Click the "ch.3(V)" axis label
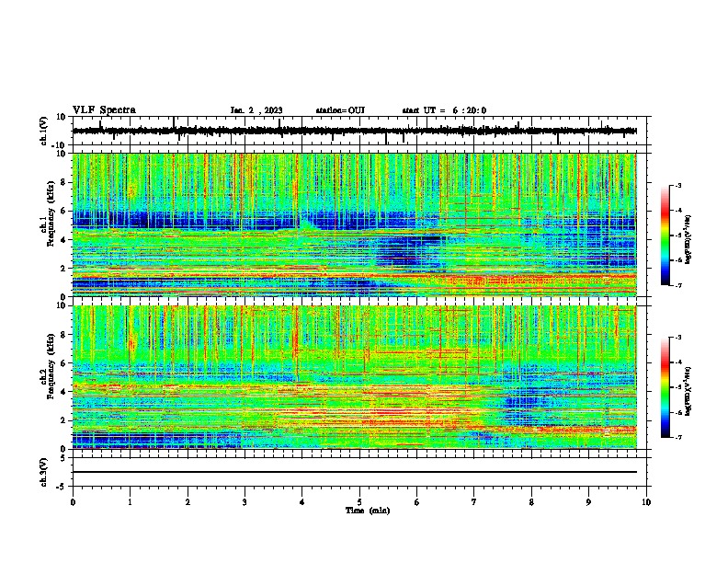The image size is (728, 563). point(44,472)
